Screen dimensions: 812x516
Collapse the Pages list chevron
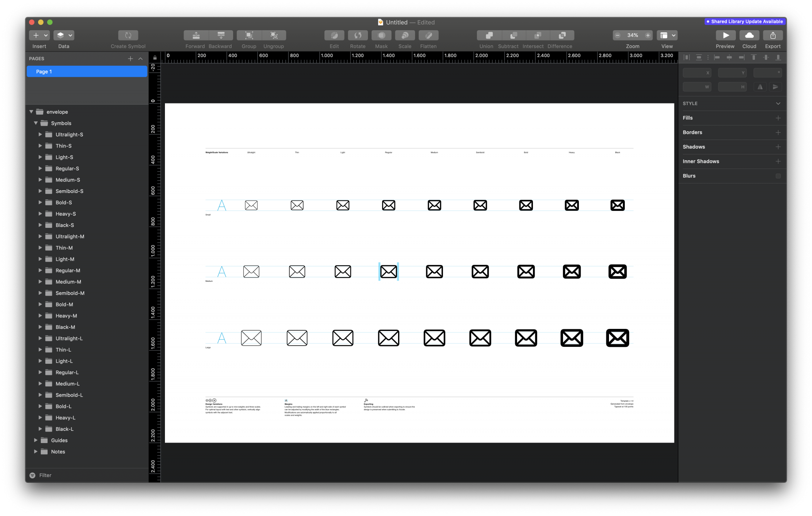(140, 59)
